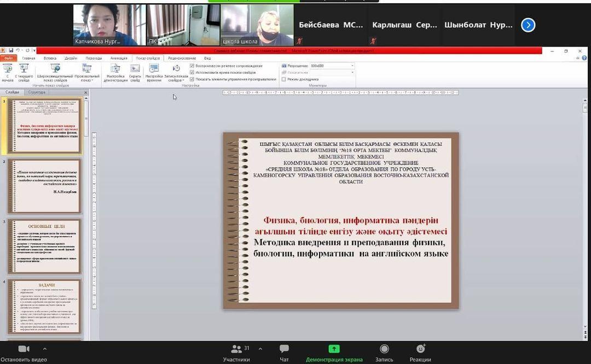Toggle Show media controls checkbox

pyautogui.click(x=192, y=79)
